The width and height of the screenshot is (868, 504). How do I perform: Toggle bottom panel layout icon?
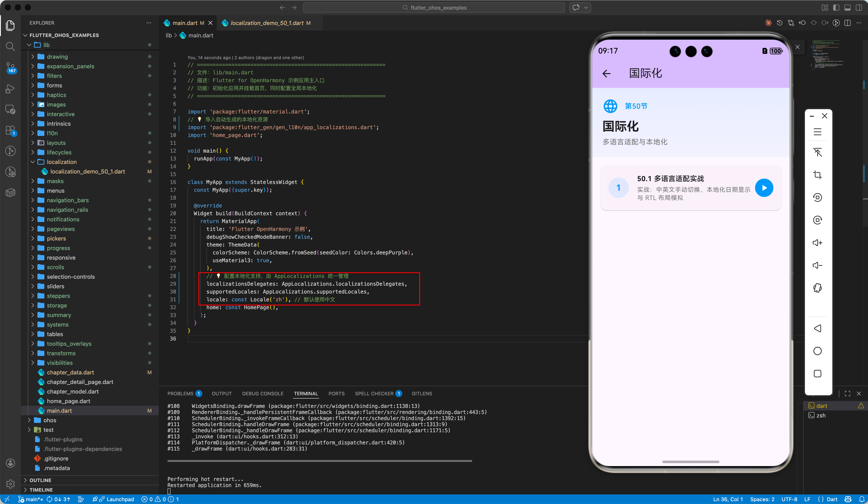point(847,8)
